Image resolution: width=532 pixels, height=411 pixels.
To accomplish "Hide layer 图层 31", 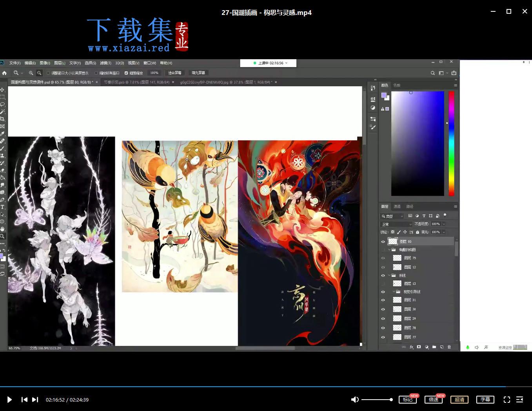I will [383, 300].
